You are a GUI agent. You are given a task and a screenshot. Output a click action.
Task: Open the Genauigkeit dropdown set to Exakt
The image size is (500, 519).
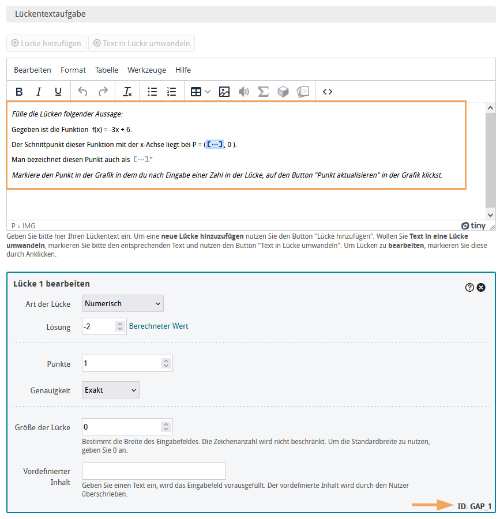[x=111, y=390]
